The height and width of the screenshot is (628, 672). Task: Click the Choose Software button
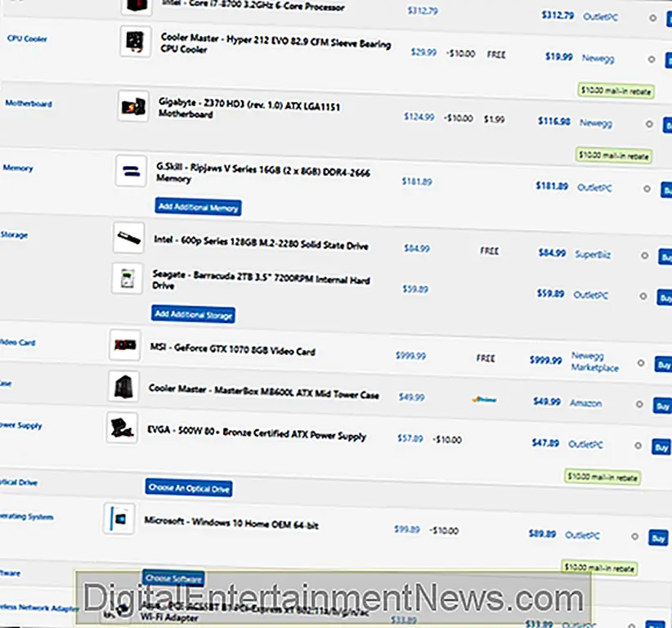click(172, 578)
